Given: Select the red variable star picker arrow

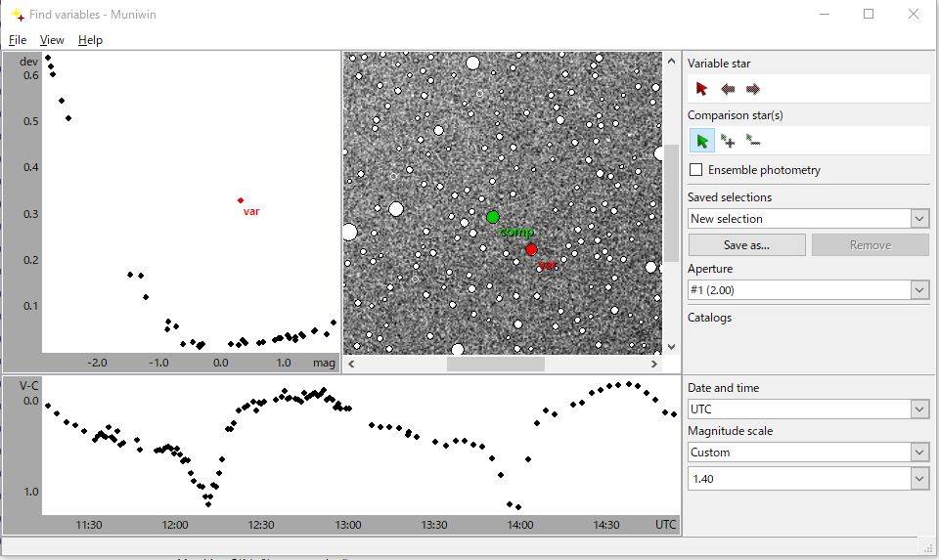Looking at the screenshot, I should (x=701, y=89).
